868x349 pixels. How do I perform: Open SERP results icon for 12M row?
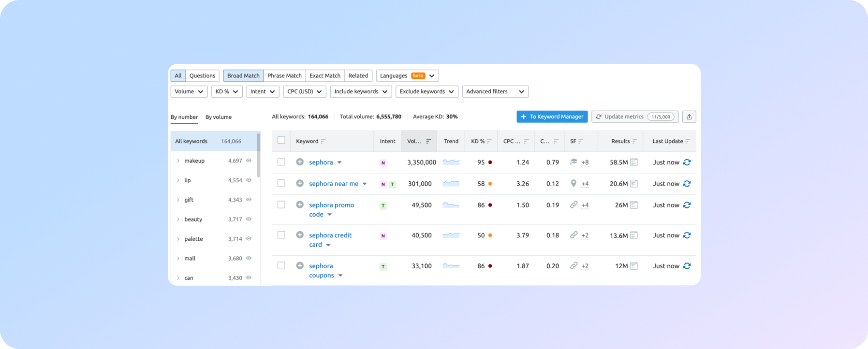[x=634, y=266]
